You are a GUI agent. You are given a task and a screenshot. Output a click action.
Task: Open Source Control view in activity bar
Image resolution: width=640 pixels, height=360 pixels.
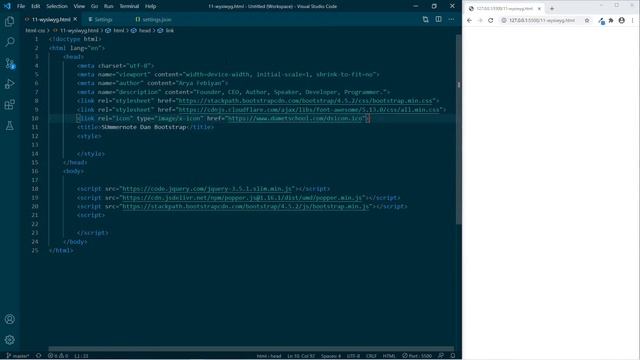click(x=10, y=63)
